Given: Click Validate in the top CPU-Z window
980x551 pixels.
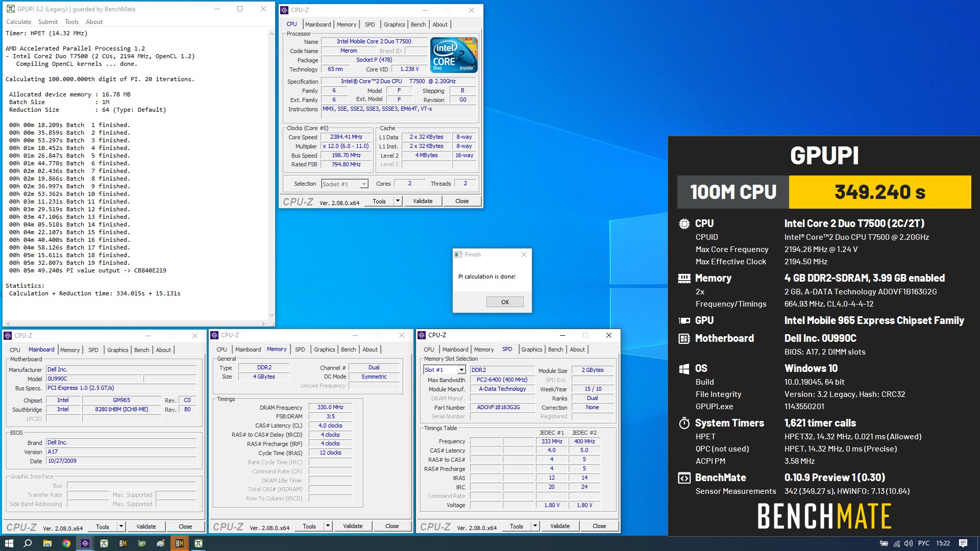Looking at the screenshot, I should coord(423,201).
